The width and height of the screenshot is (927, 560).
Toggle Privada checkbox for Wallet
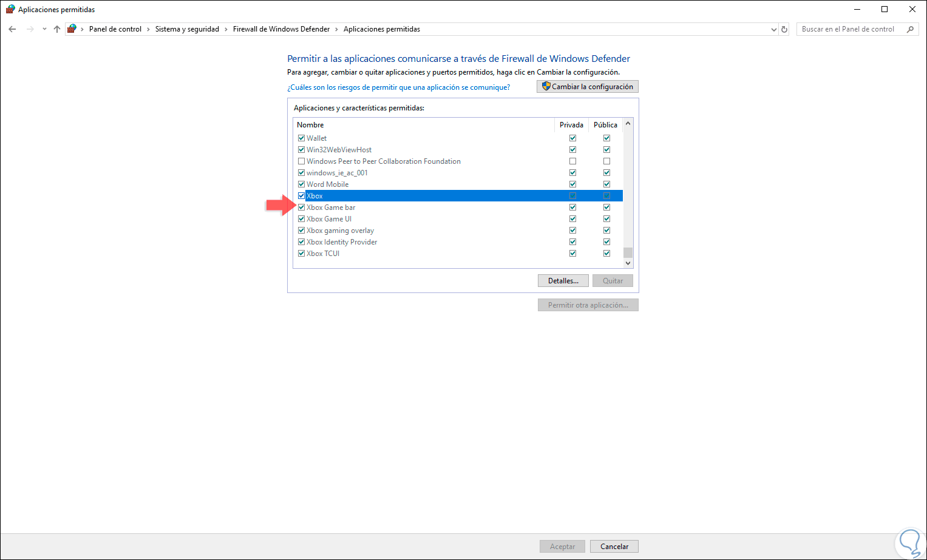572,138
